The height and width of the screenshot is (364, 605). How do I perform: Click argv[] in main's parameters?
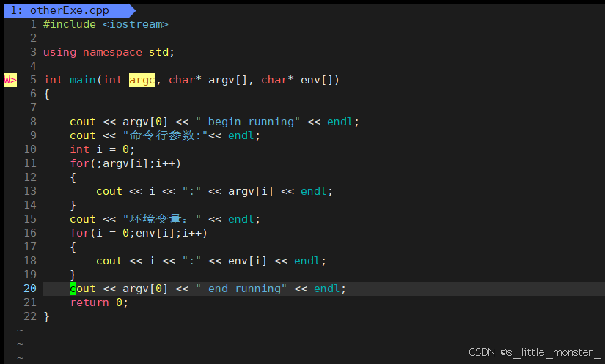[227, 80]
